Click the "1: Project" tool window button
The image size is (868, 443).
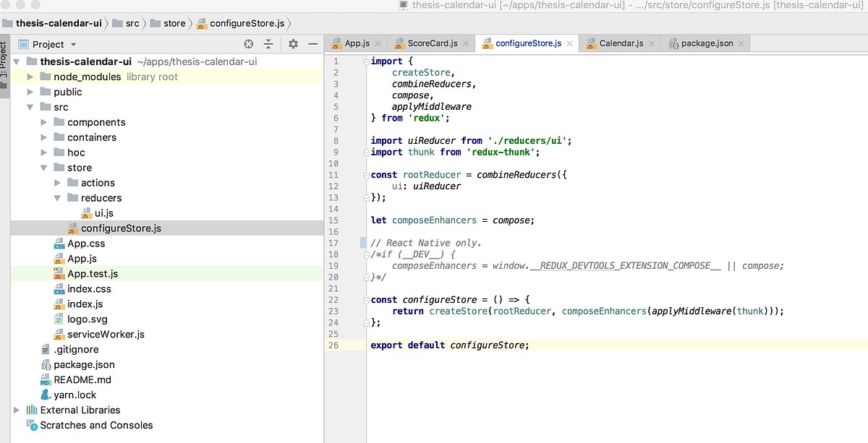click(x=7, y=65)
